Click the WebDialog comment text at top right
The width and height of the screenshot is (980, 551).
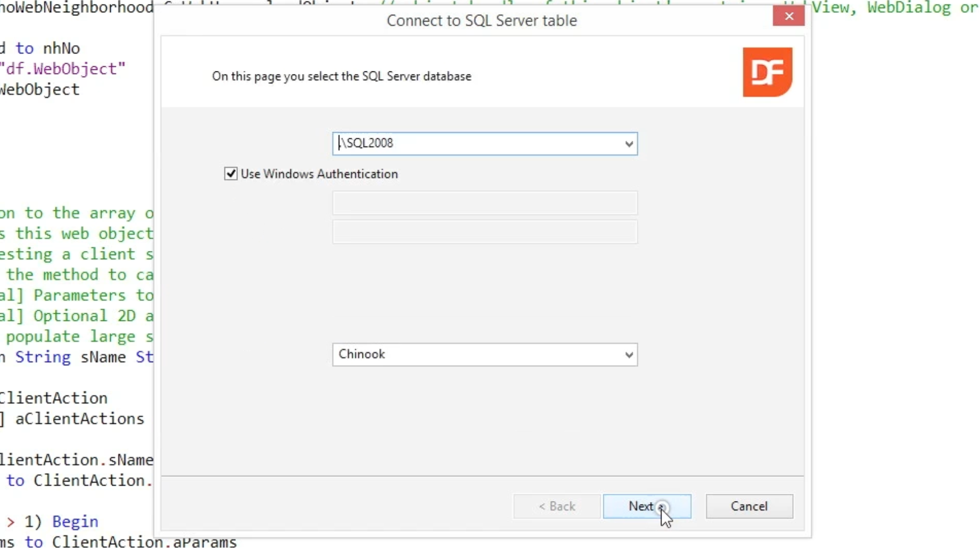point(909,8)
